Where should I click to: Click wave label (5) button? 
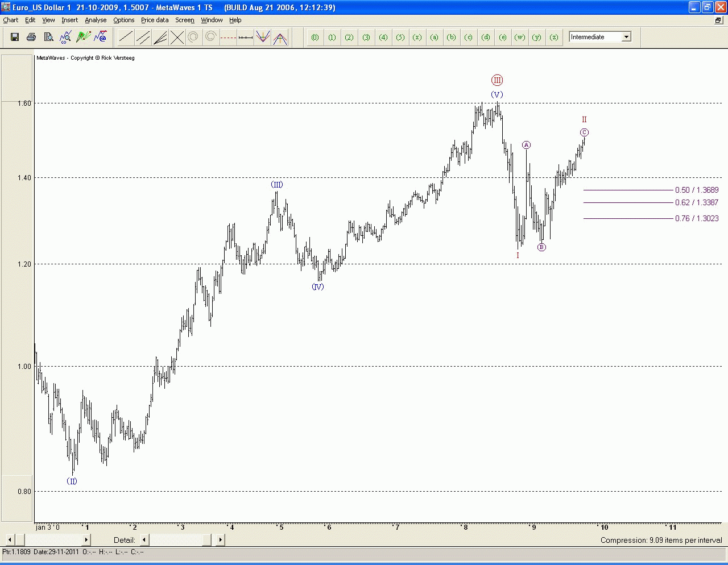[400, 38]
